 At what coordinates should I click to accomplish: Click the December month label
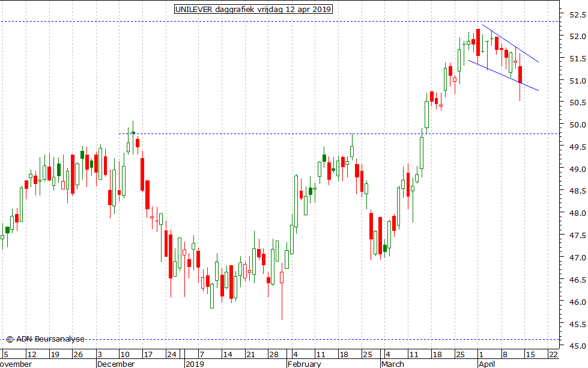pos(116,364)
